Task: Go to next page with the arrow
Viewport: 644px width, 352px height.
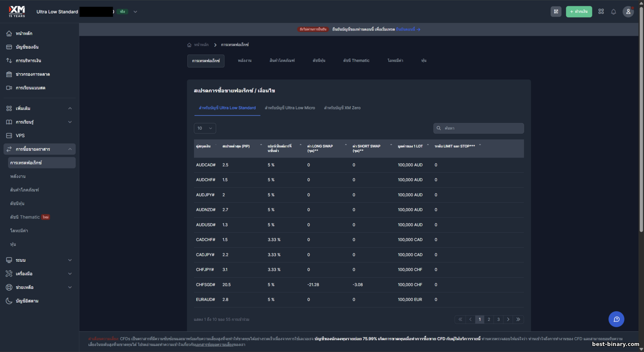Action: [508, 319]
